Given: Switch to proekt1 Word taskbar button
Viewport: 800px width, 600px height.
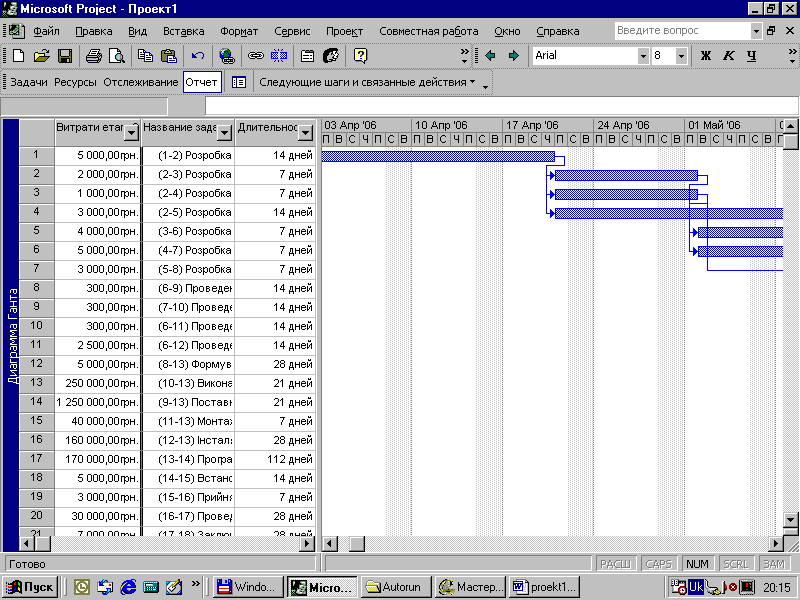Looking at the screenshot, I should click(545, 587).
